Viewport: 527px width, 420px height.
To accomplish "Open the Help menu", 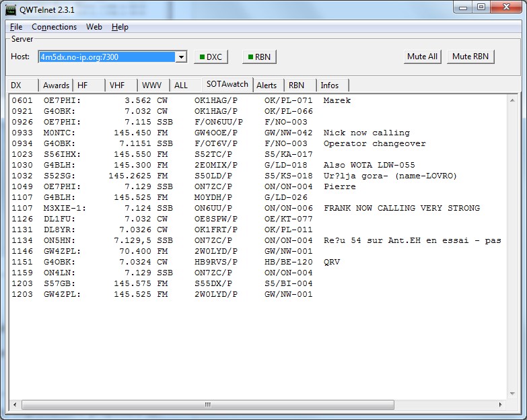I will tap(120, 27).
